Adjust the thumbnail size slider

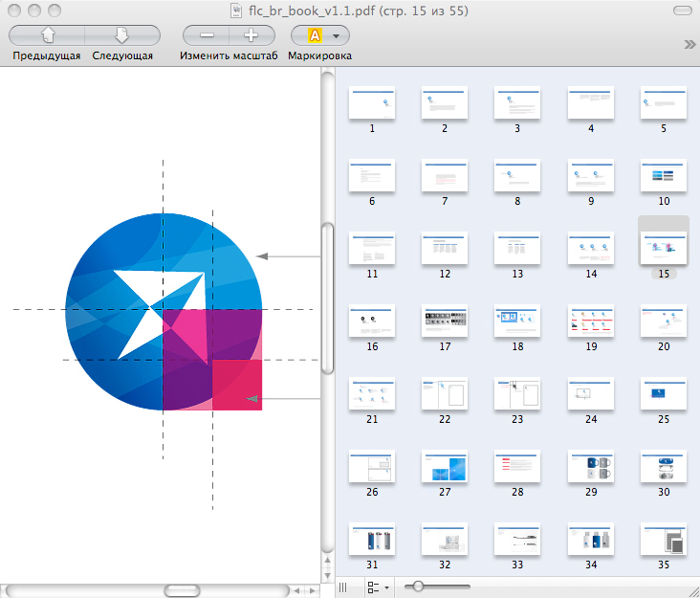click(417, 587)
